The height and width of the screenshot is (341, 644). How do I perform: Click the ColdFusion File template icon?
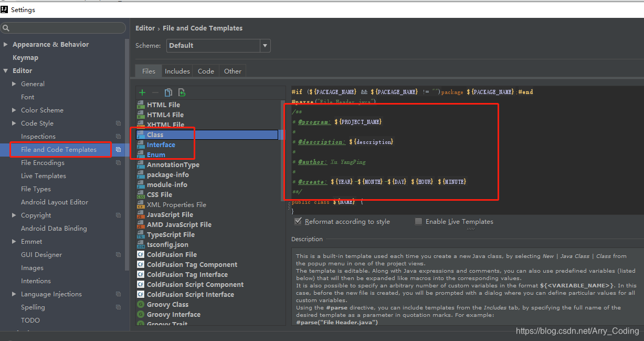pos(141,254)
